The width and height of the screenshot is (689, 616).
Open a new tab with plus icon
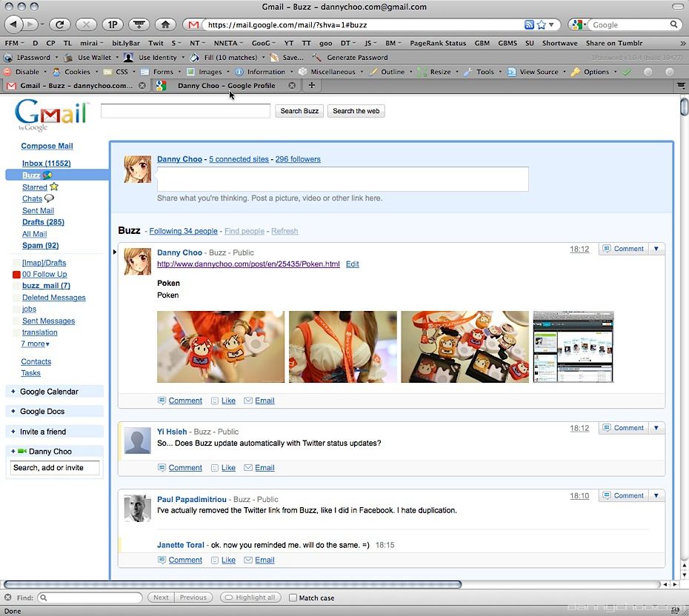tap(311, 85)
